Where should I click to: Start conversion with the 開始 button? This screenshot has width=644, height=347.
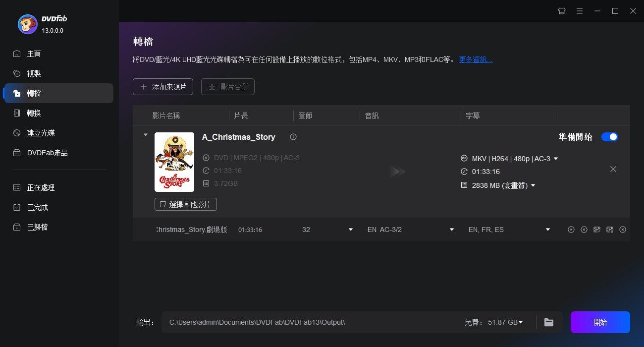(600, 322)
